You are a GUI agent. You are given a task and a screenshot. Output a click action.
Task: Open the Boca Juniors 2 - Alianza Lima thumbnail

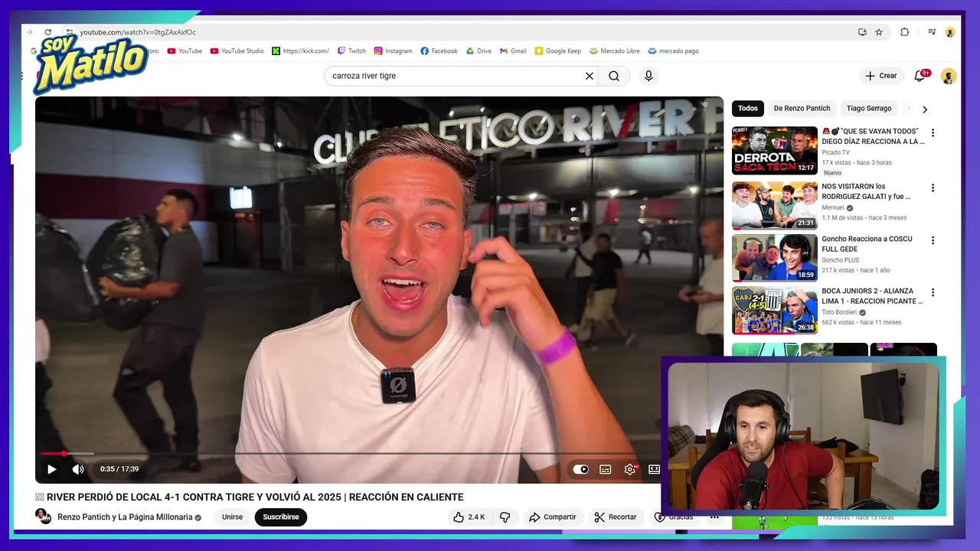pos(775,311)
